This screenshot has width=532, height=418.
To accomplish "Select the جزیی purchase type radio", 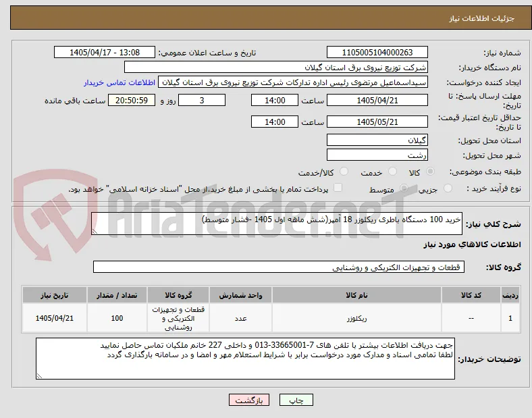I will [x=448, y=188].
